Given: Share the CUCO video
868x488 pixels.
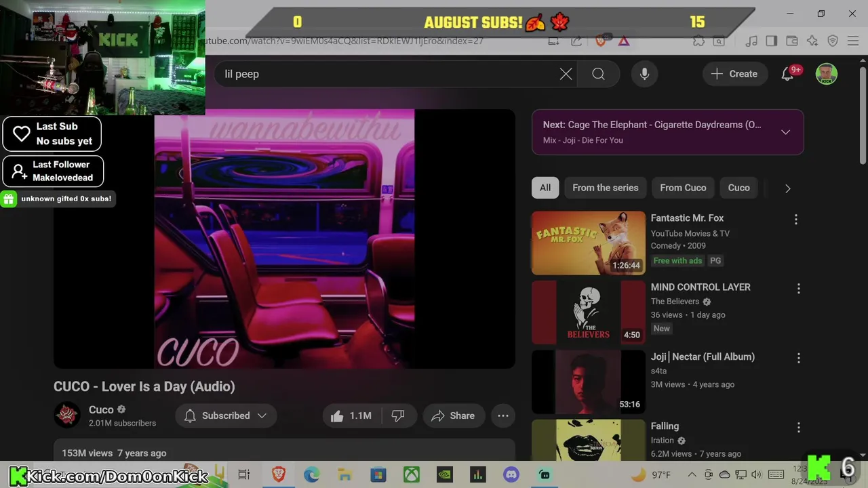Looking at the screenshot, I should [x=453, y=415].
